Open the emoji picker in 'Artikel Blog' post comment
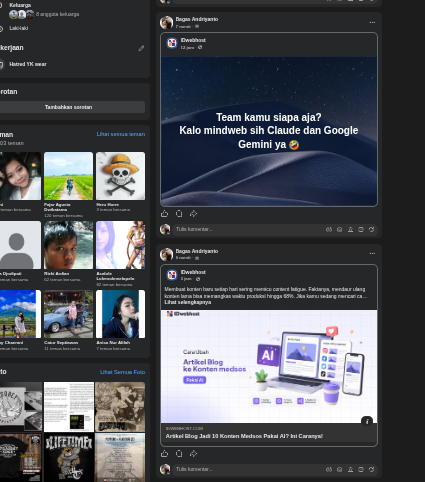The height and width of the screenshot is (482, 425). click(x=339, y=469)
